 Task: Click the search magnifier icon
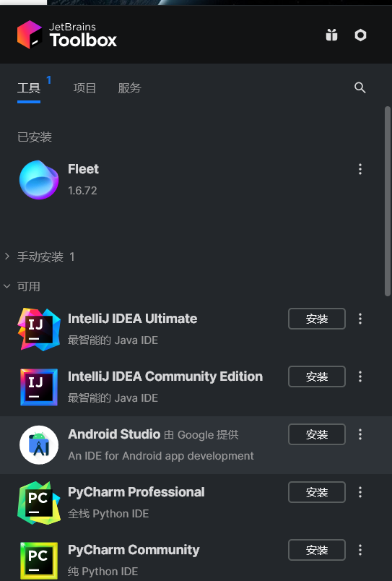360,88
